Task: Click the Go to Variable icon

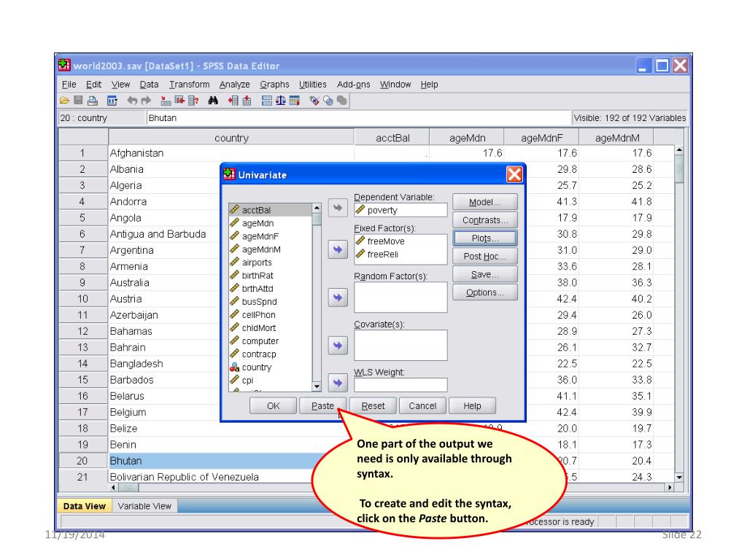Action: [x=179, y=101]
